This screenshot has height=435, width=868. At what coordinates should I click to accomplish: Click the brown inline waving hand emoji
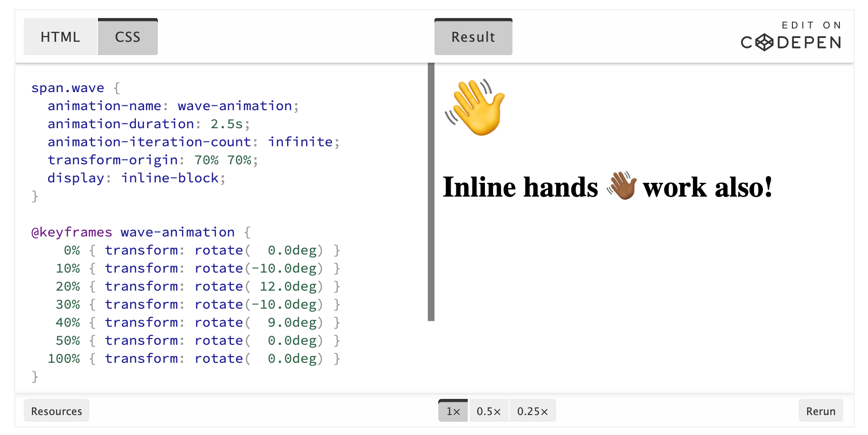(621, 186)
